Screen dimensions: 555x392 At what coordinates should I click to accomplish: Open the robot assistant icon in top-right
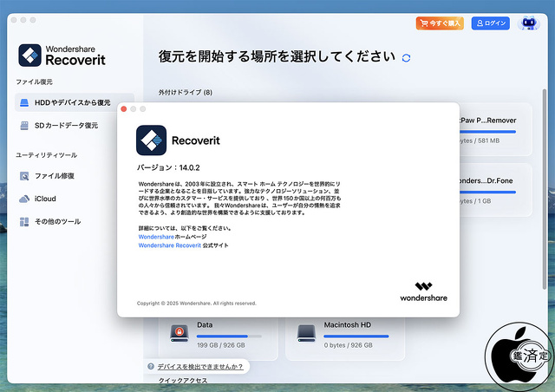[527, 23]
